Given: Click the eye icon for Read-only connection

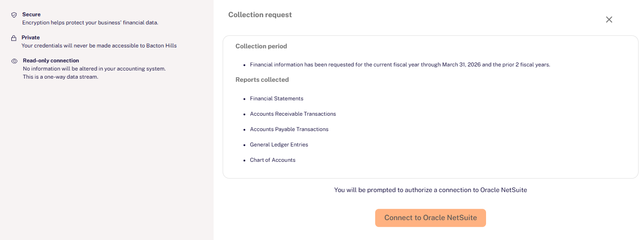Looking at the screenshot, I should click(14, 61).
